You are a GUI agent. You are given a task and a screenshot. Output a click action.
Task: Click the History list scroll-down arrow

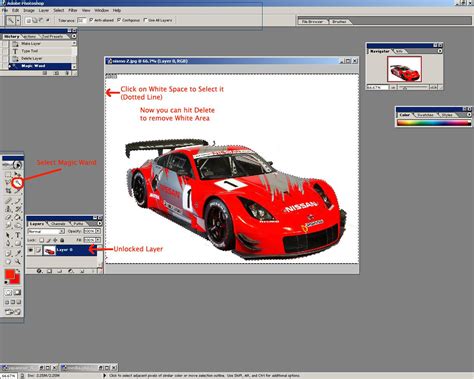pyautogui.click(x=74, y=67)
